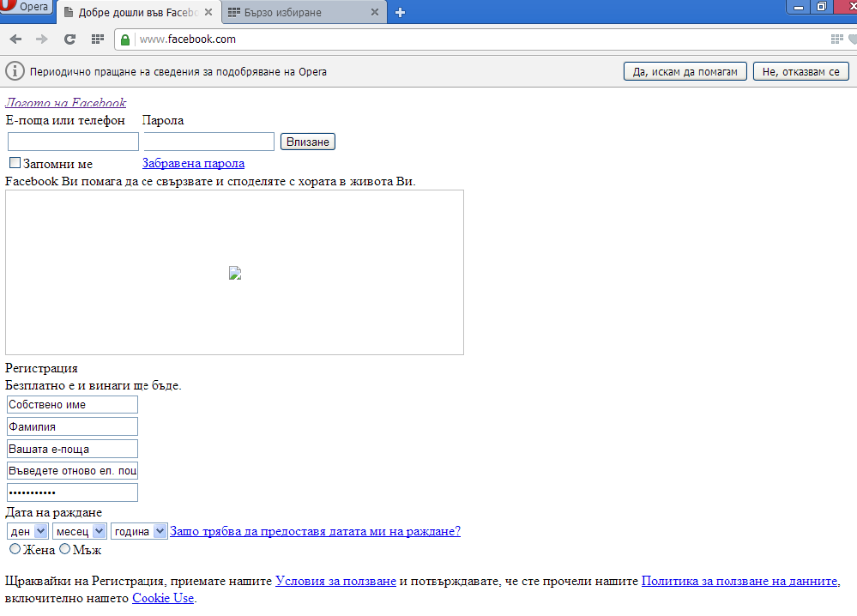Image resolution: width=857 pixels, height=616 pixels.
Task: Go back with the back arrow
Action: click(15, 39)
